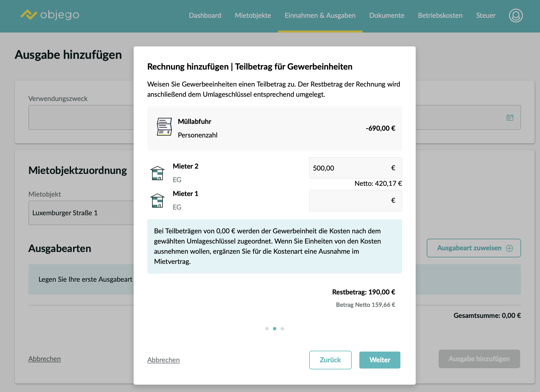Click the Mieter 2 building icon

(x=157, y=173)
